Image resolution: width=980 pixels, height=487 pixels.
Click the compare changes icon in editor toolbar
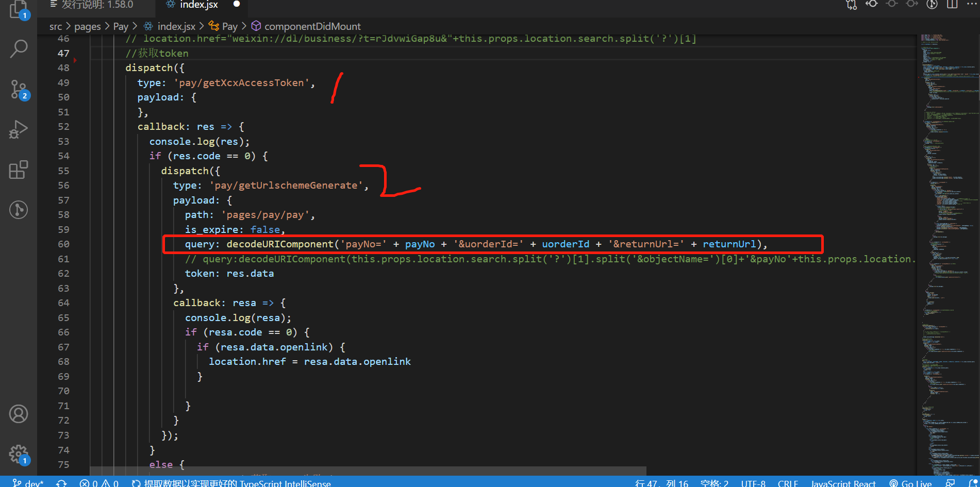coord(851,5)
